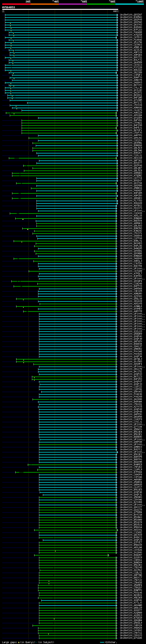Click the green ~80% legend segment
146x644 pixels.
[x=101, y=4]
